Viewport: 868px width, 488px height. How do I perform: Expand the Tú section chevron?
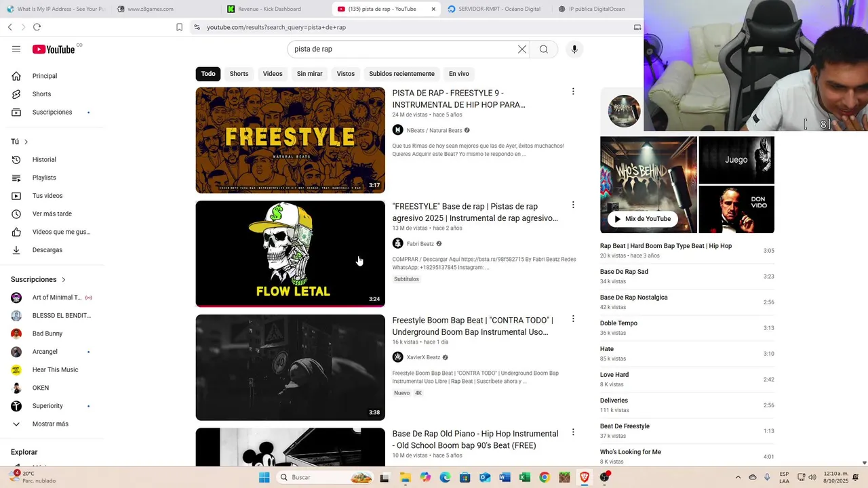[26, 142]
